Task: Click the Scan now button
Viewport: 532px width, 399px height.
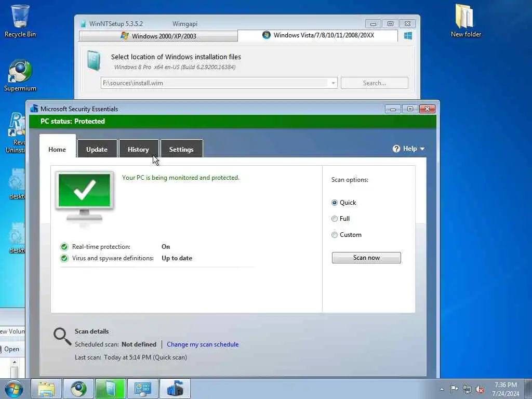Action: coord(366,258)
